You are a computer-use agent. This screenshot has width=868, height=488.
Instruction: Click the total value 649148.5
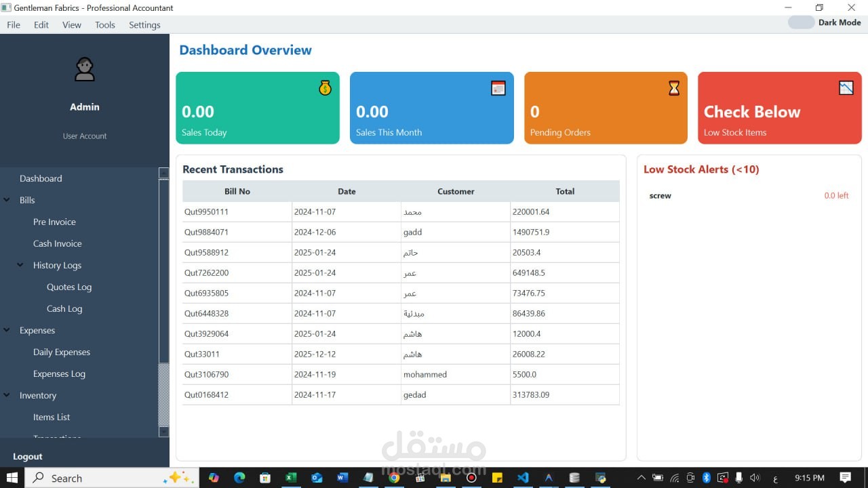pyautogui.click(x=529, y=272)
